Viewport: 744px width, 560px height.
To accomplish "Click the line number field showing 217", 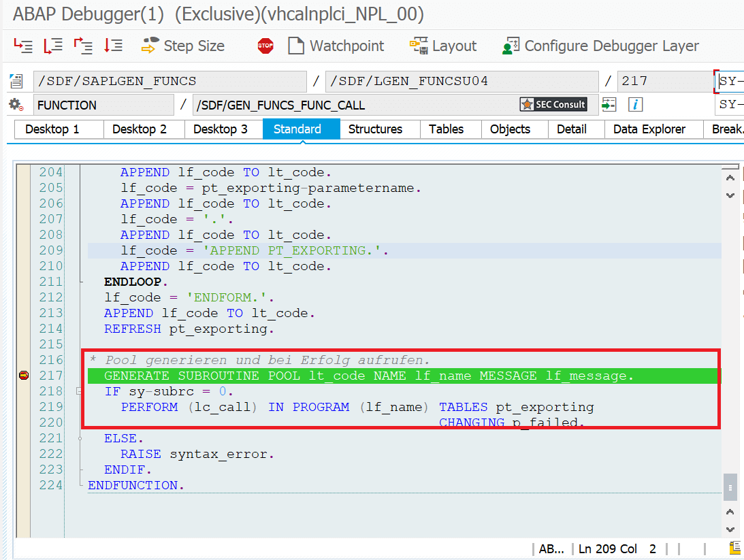I will (664, 81).
